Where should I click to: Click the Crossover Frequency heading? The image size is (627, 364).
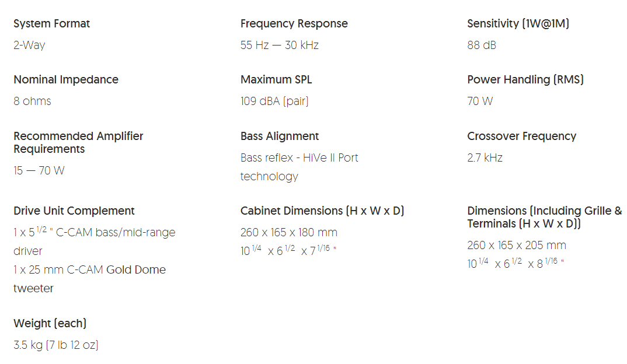coord(521,136)
